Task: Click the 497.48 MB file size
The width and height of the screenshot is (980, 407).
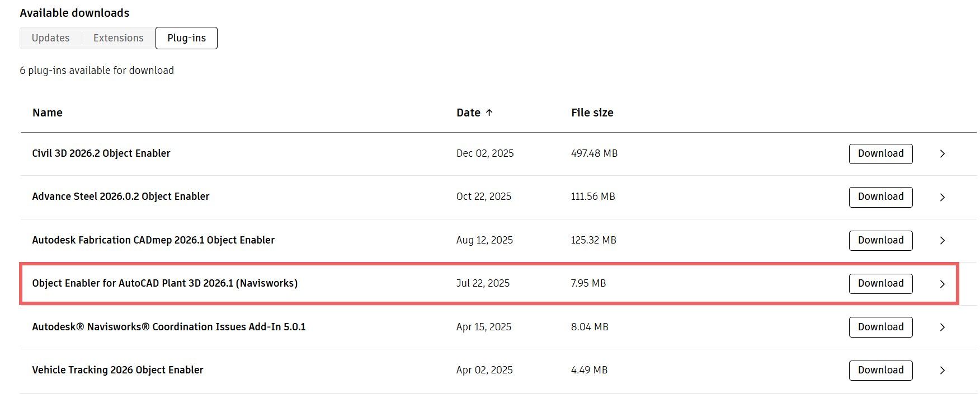Action: (x=594, y=153)
